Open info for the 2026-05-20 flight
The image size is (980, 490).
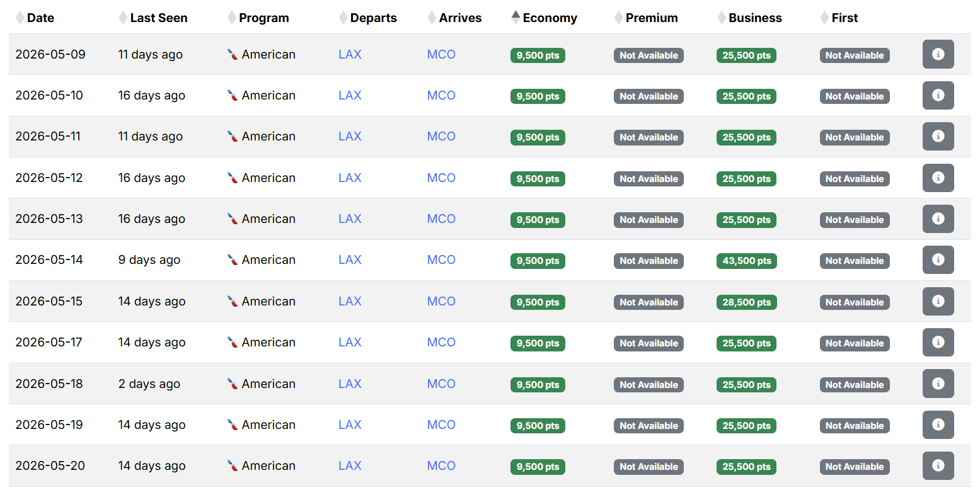[x=938, y=465]
